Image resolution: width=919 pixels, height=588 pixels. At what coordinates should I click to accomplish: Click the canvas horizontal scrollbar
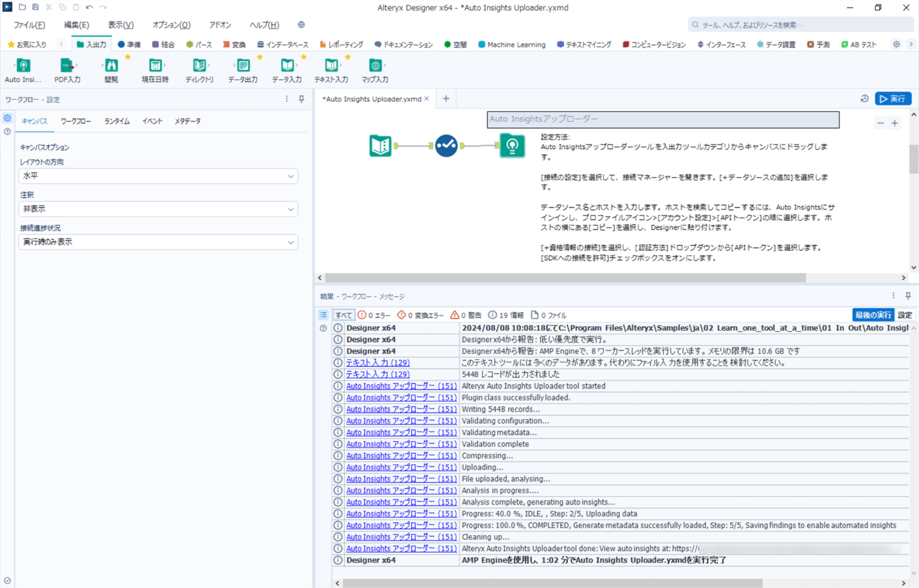(x=565, y=278)
